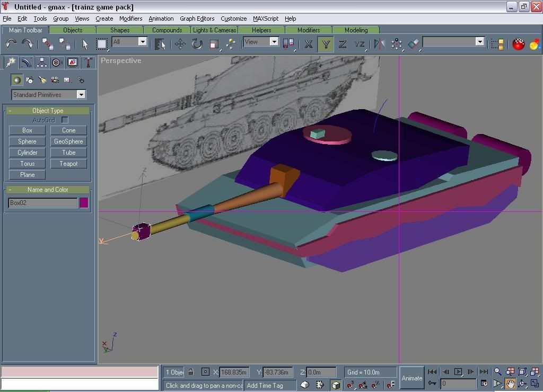
Task: Open the Display command panel tab
Action: tap(72, 63)
